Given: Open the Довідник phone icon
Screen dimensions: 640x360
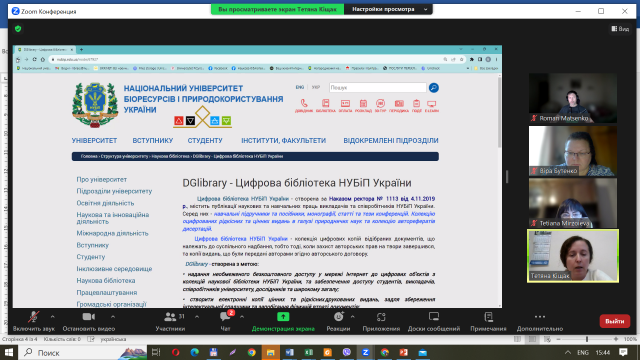Looking at the screenshot, I should (x=304, y=105).
